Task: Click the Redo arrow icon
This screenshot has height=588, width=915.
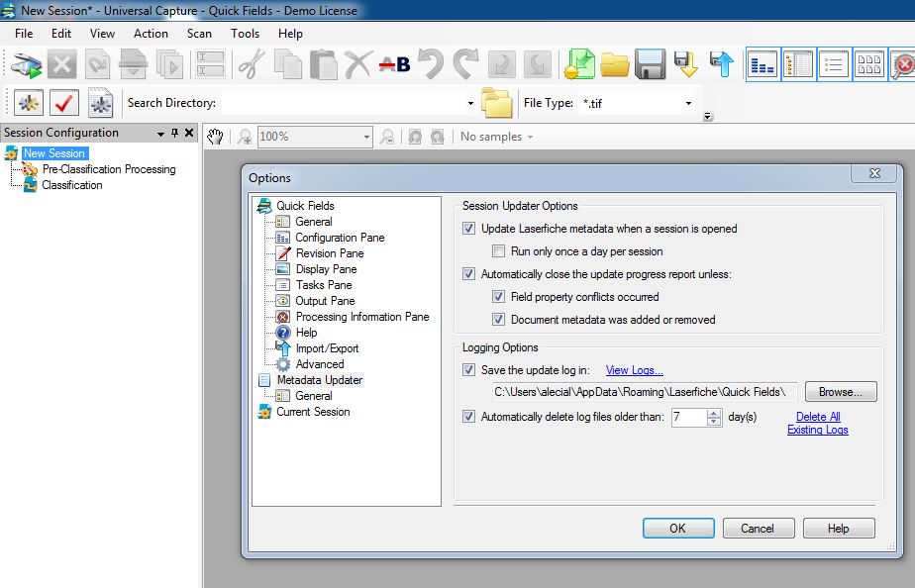Action: [465, 64]
